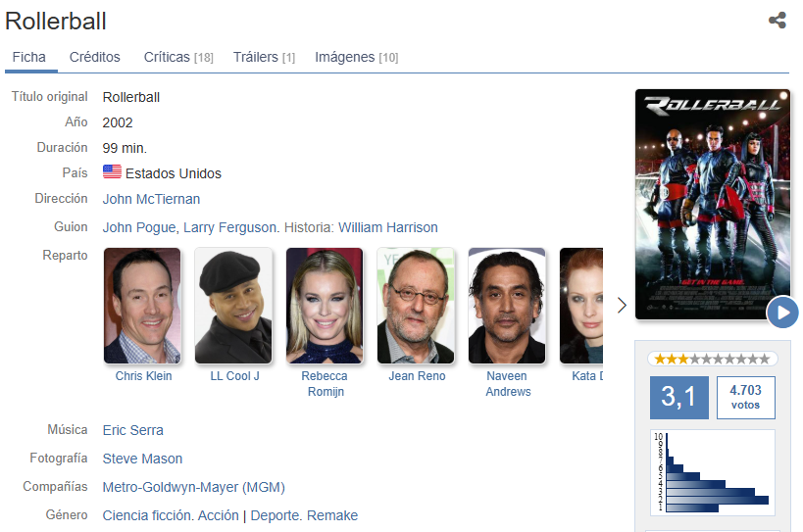Open the Ficha tab
Viewport: 803px width, 532px height.
(29, 57)
